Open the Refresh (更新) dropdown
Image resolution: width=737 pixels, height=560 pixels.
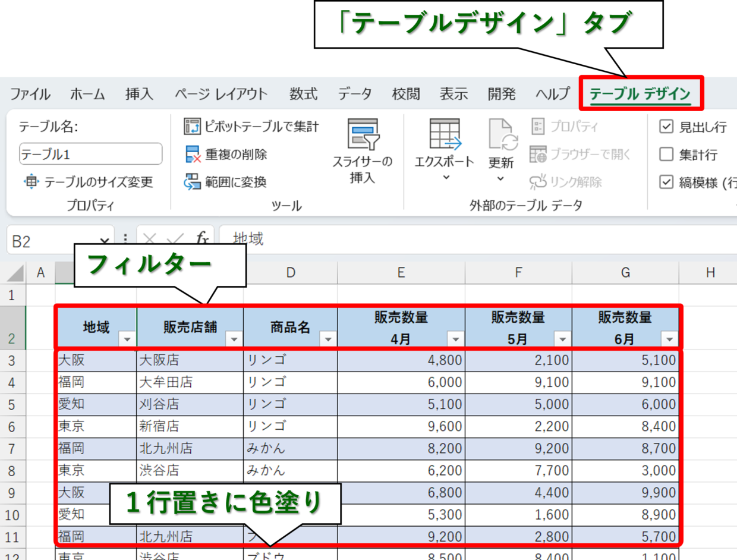click(x=501, y=151)
